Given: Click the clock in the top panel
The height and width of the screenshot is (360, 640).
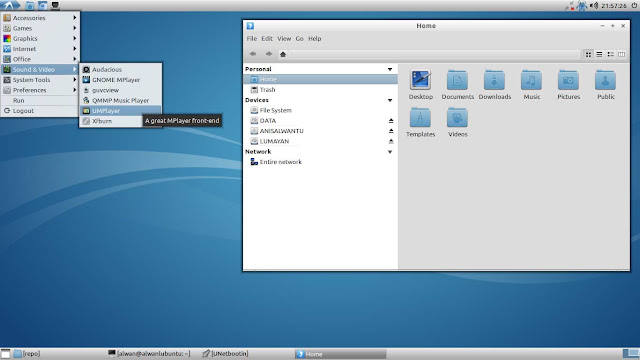Looking at the screenshot, I should tap(613, 6).
